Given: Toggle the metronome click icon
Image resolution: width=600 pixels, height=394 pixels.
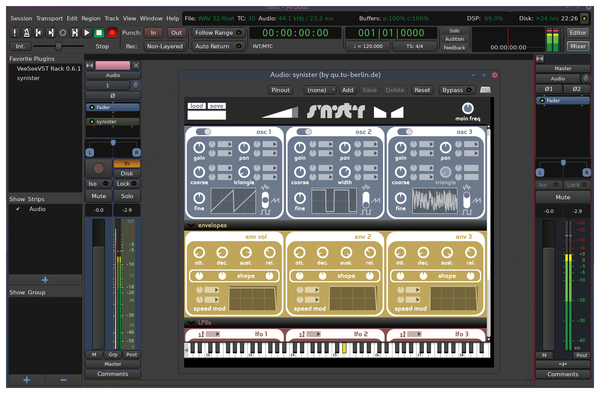Looking at the screenshot, I should coord(26,33).
